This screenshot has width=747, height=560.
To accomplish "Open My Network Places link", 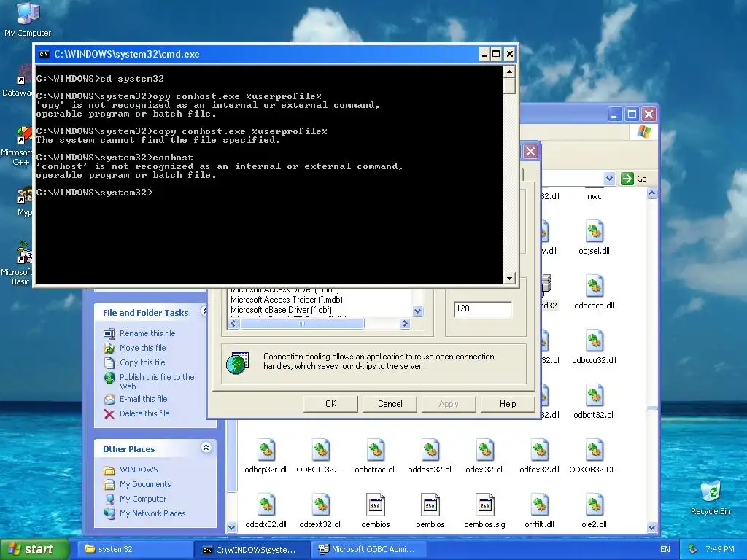I will point(152,513).
